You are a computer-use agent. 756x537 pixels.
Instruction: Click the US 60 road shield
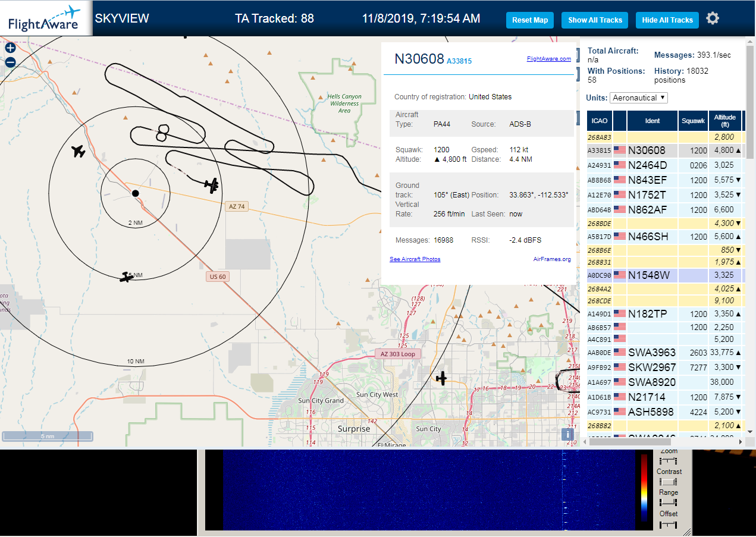click(x=218, y=277)
